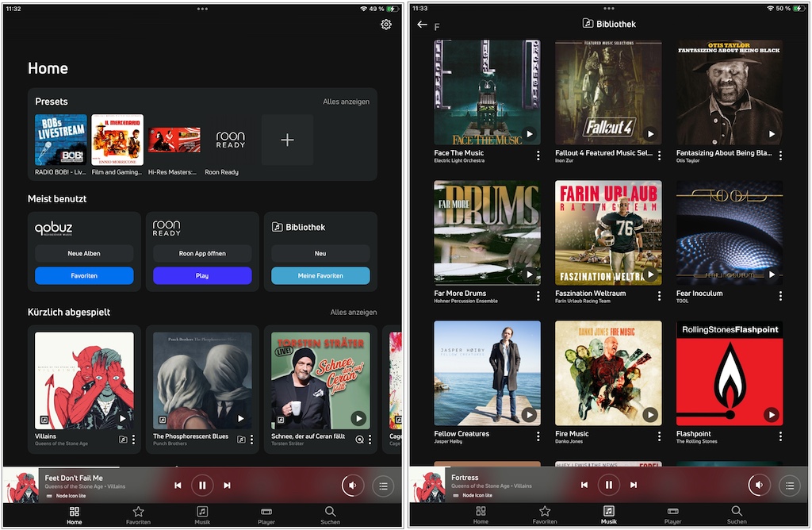Open settings gear on the Home screen
812x530 pixels.
click(x=386, y=25)
